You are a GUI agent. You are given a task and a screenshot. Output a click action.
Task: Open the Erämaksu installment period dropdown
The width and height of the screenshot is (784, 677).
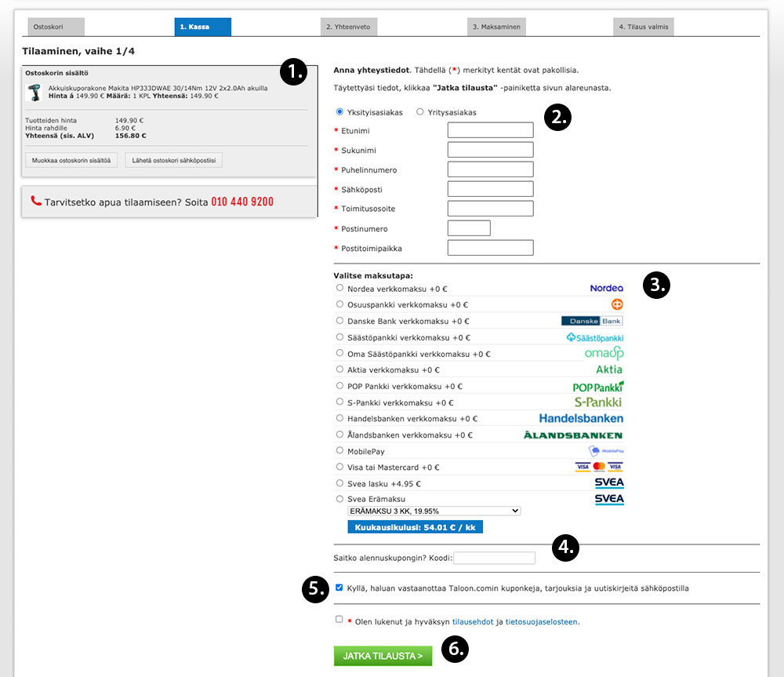[x=434, y=511]
